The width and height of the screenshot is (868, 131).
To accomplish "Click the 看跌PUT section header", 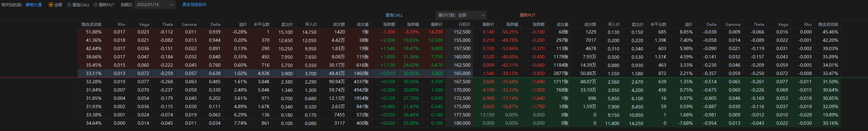I will 527,15.
